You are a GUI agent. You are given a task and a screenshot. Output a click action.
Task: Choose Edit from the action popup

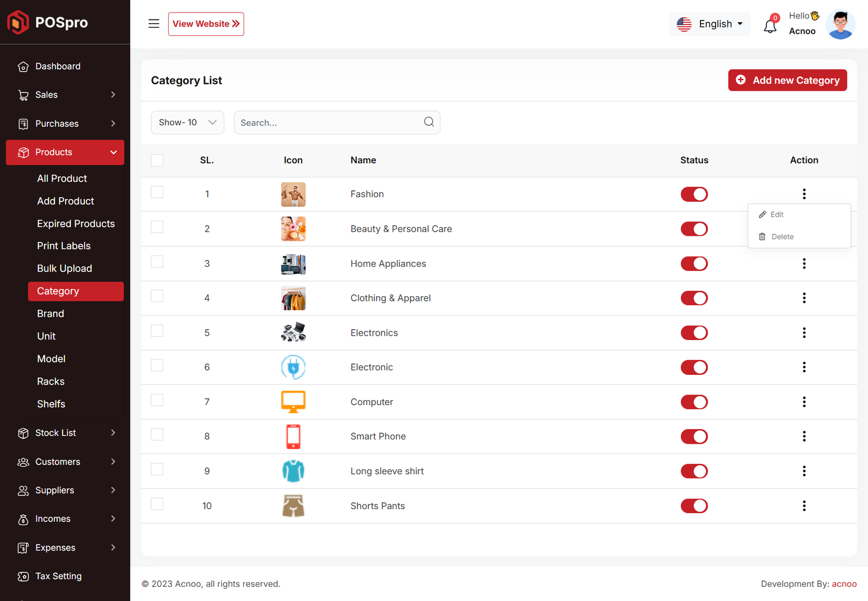(x=776, y=215)
